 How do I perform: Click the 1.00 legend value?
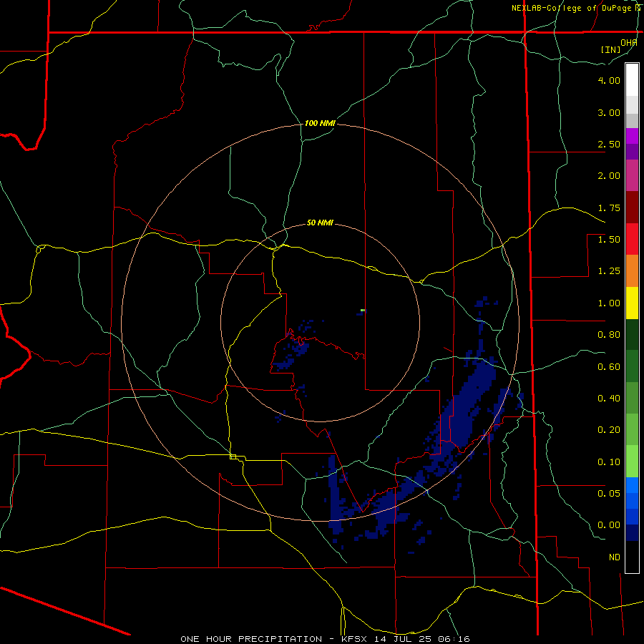point(609,303)
